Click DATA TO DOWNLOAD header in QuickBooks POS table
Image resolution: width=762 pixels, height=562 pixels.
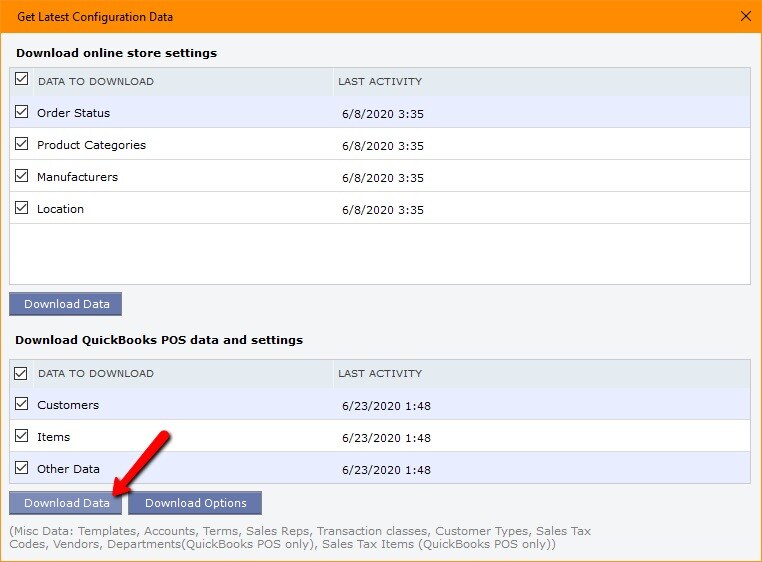click(96, 374)
